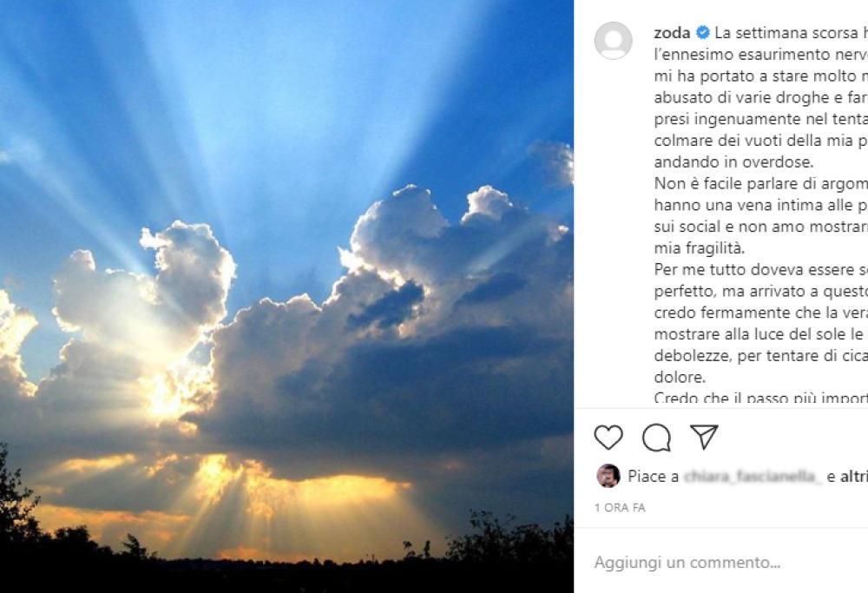Click the blue verified badge
868x593 pixels.
point(703,34)
